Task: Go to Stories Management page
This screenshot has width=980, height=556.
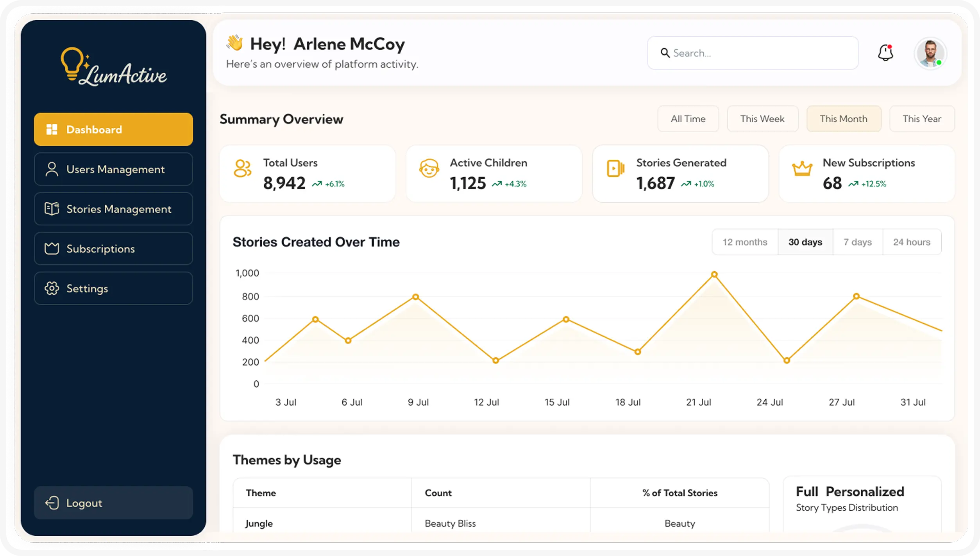Action: [113, 209]
